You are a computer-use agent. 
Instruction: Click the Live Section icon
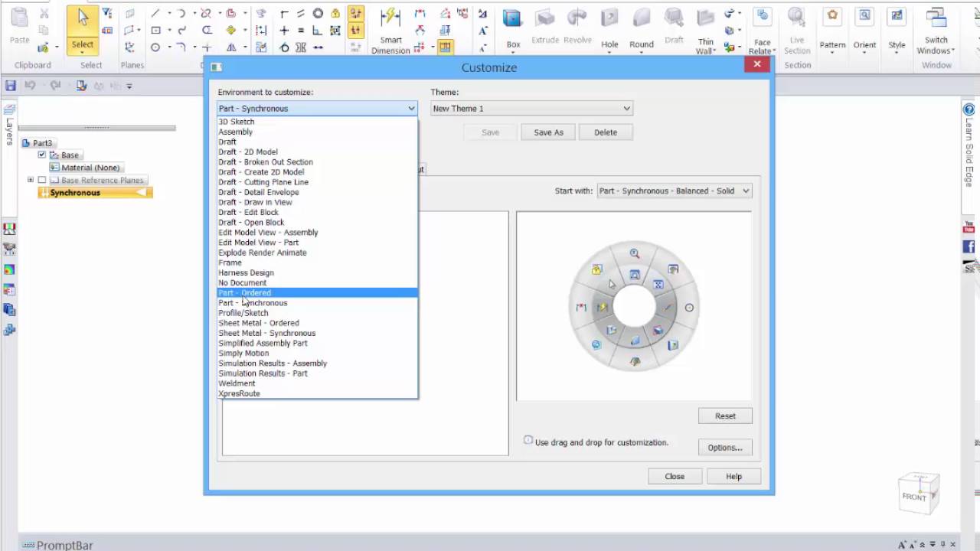coord(797,17)
